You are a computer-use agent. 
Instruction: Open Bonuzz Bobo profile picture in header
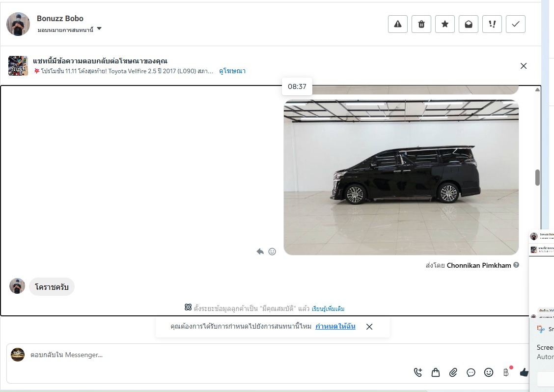pyautogui.click(x=18, y=24)
